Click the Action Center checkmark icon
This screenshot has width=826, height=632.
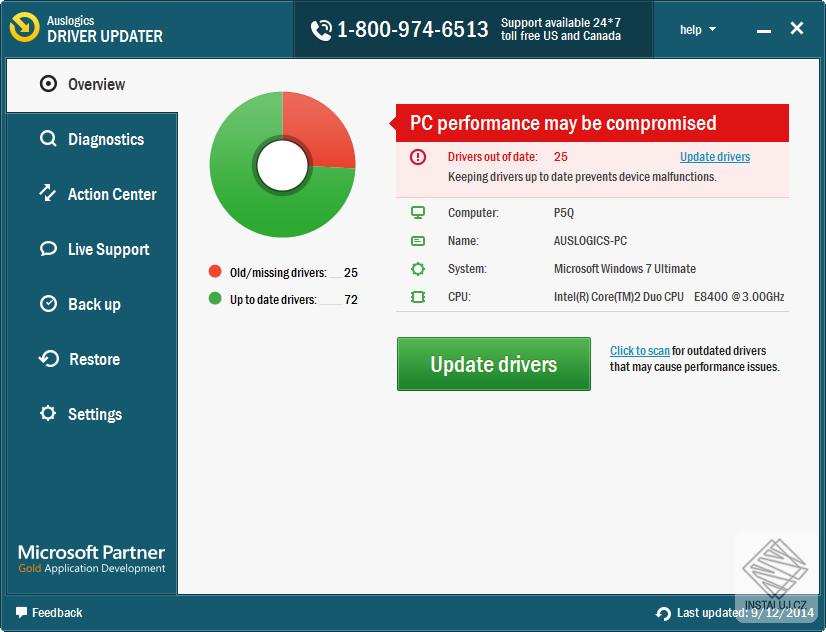(x=47, y=194)
